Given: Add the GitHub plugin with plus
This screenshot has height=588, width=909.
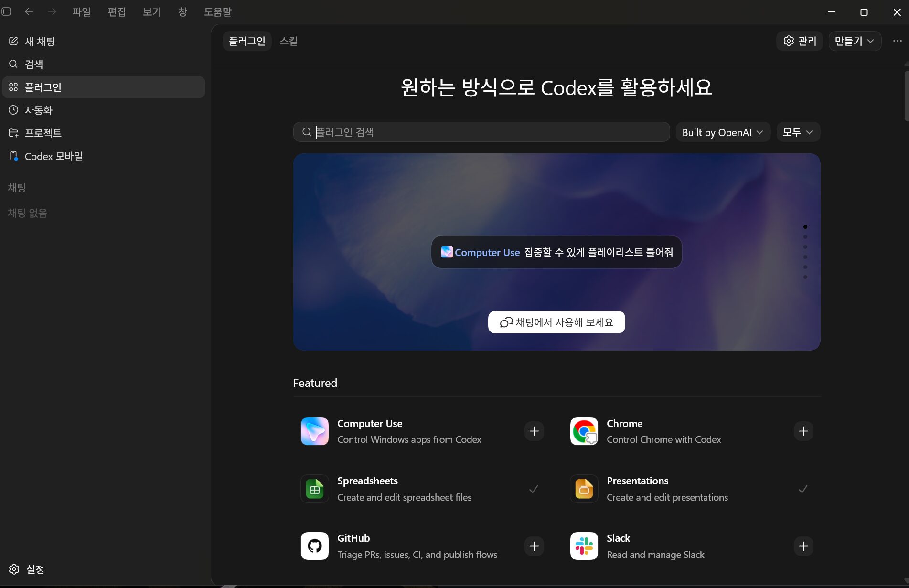Looking at the screenshot, I should point(535,546).
